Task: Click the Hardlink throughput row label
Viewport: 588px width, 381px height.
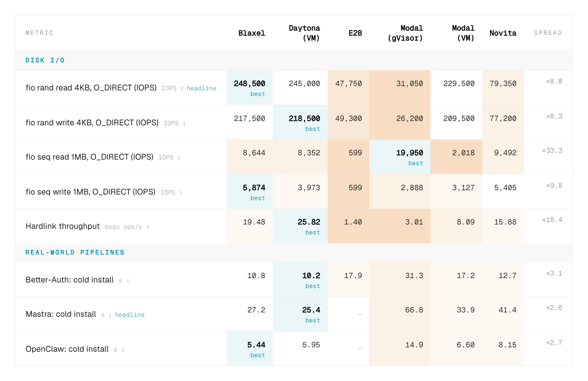Action: click(x=63, y=226)
